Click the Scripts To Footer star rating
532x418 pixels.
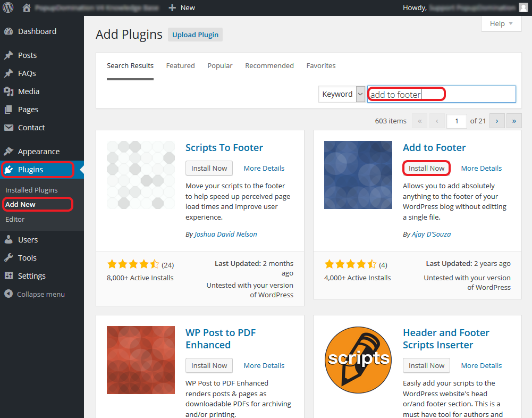[x=133, y=264]
